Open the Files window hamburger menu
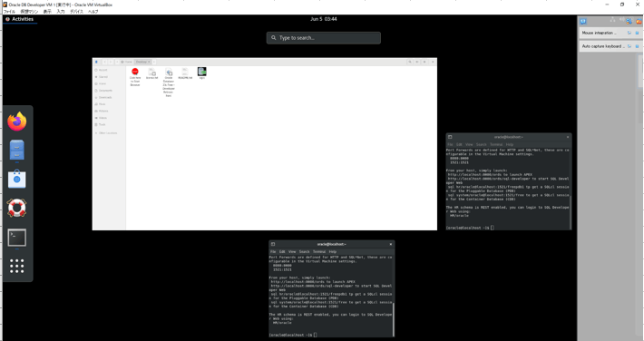 424,62
